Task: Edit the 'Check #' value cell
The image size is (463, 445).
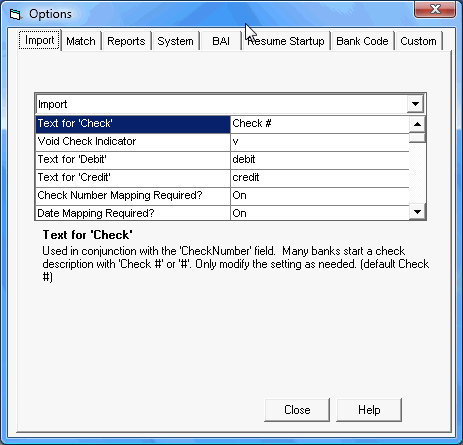Action: (x=320, y=124)
